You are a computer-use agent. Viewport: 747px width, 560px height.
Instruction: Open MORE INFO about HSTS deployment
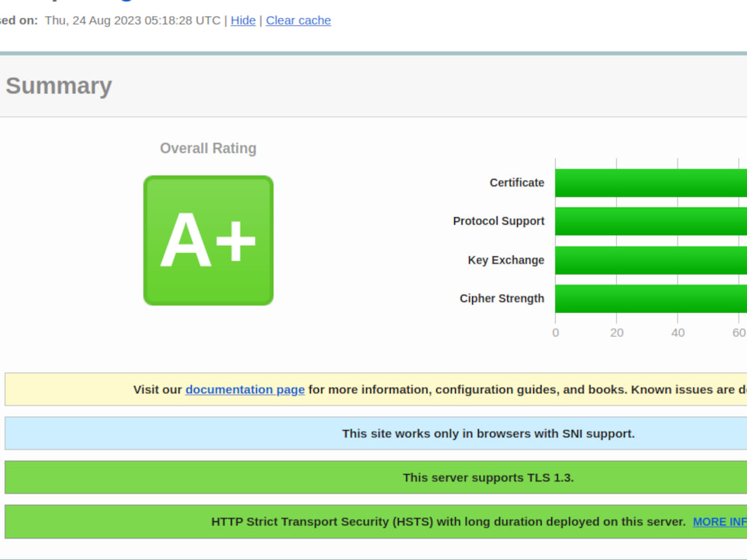(719, 521)
